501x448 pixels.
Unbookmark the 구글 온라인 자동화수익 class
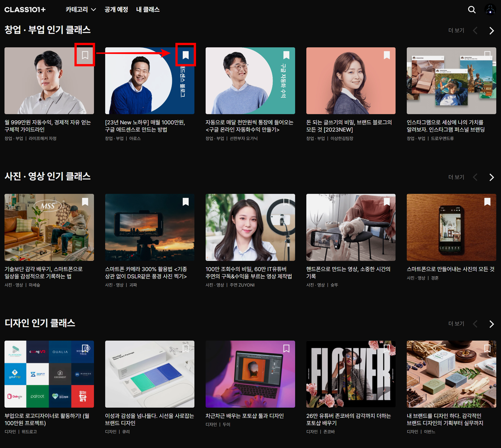coord(286,55)
